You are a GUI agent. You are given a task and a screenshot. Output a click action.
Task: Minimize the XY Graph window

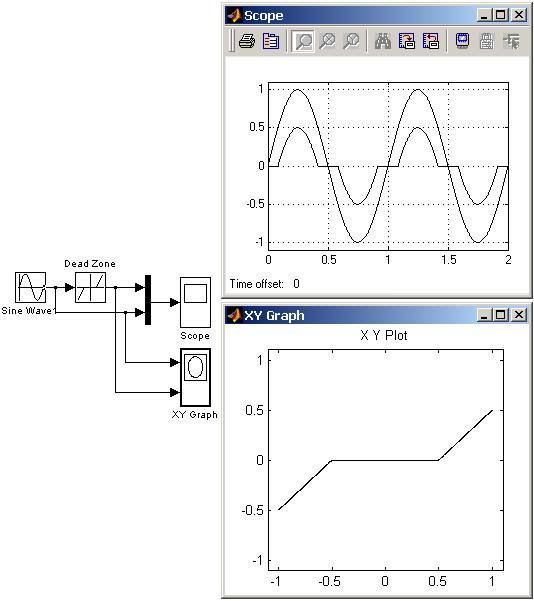tap(485, 315)
